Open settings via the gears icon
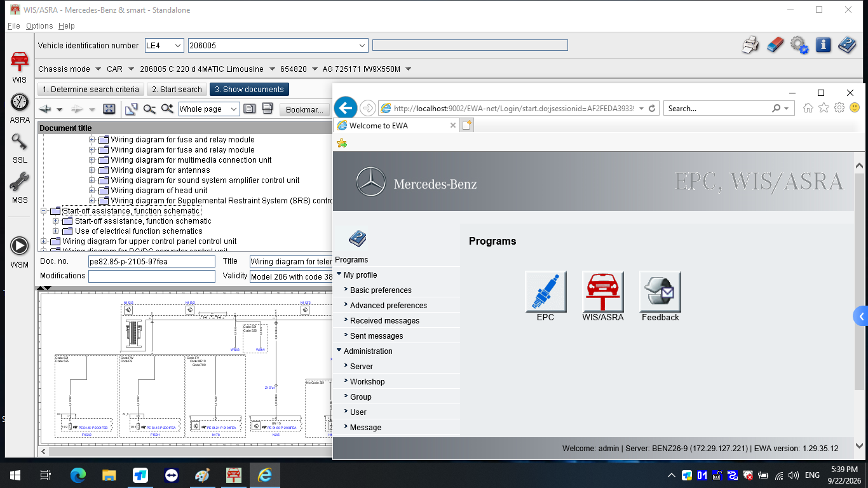 [799, 45]
